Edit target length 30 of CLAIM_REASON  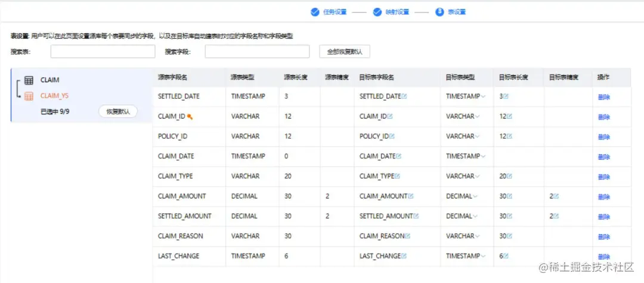[x=510, y=237]
